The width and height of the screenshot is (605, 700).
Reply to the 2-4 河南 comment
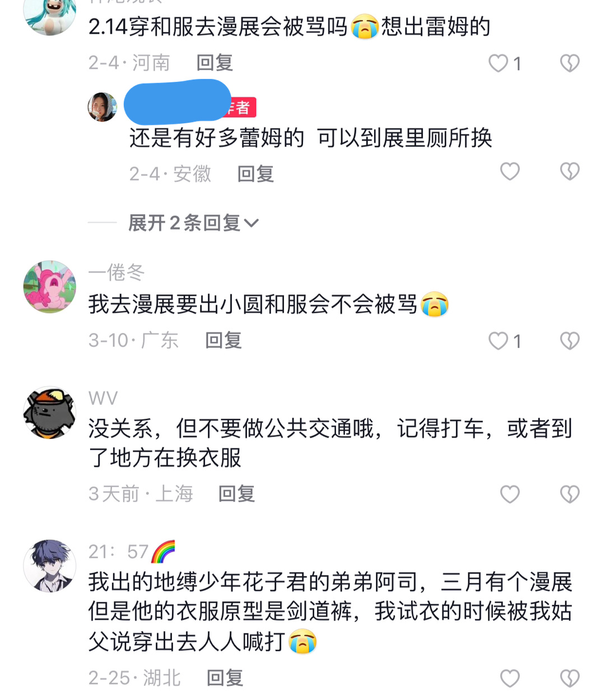coord(215,63)
